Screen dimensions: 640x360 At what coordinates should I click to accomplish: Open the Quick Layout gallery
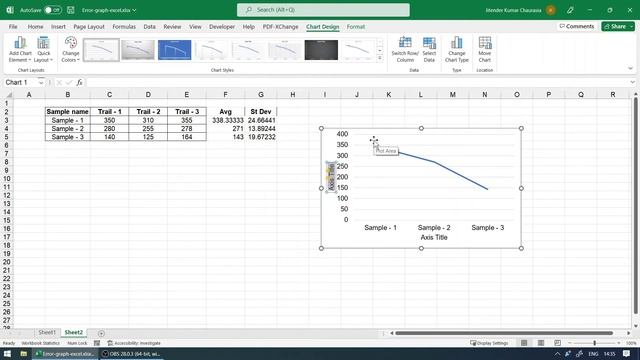coord(43,49)
